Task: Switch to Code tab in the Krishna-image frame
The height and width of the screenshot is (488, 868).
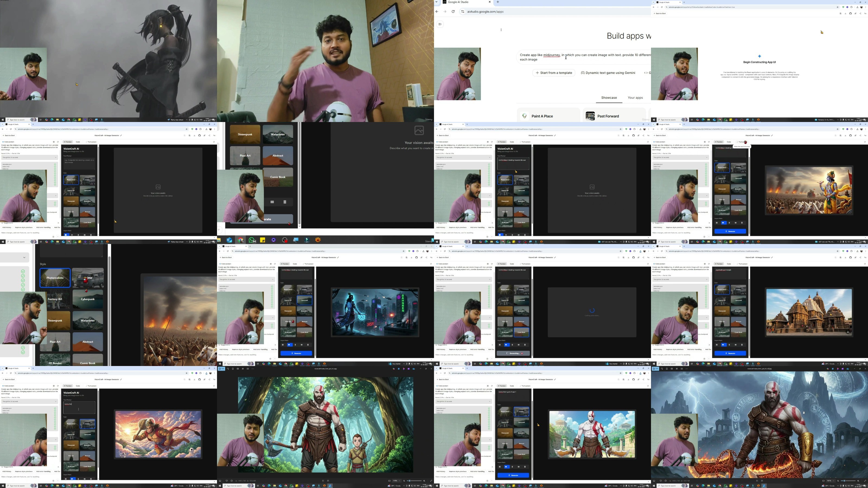Action: [729, 142]
